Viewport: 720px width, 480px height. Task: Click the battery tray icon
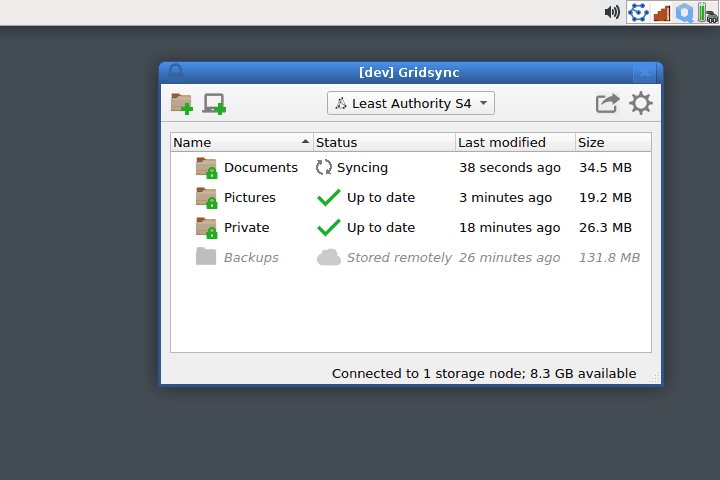click(x=708, y=13)
